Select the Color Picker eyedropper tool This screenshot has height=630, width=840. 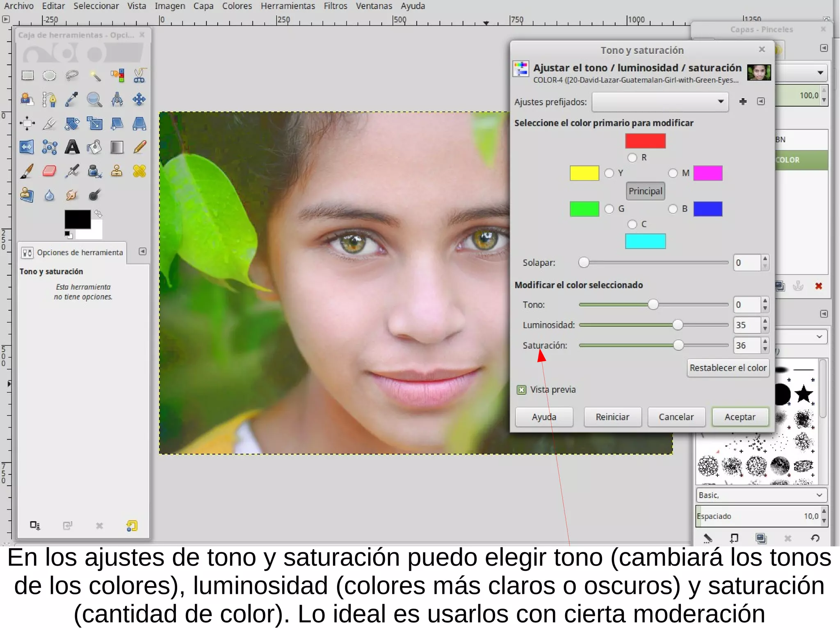coord(72,99)
